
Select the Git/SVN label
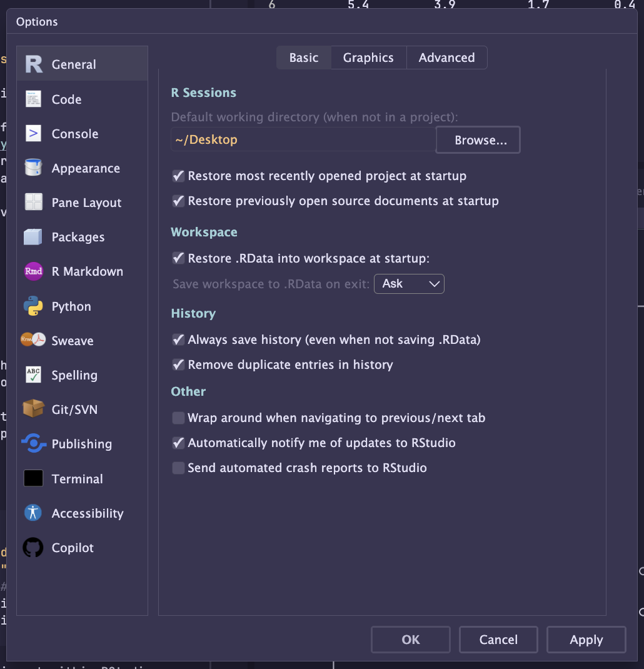tap(74, 410)
